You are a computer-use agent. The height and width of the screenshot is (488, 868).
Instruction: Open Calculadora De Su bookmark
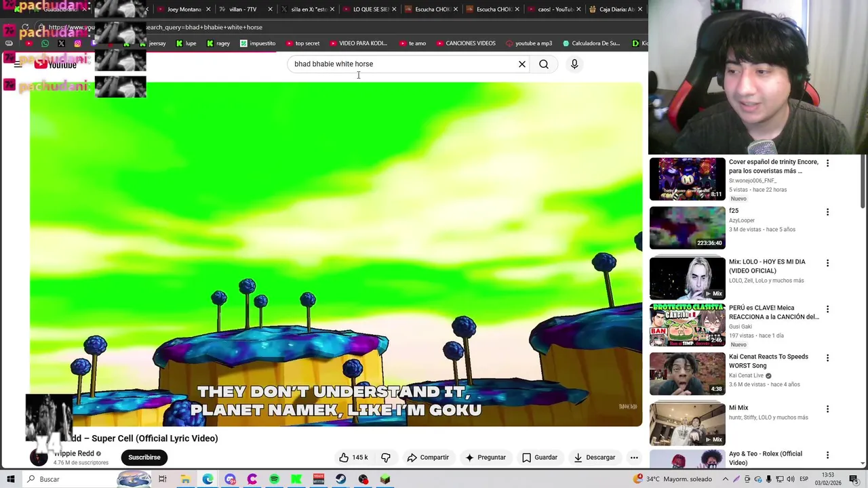coord(591,43)
